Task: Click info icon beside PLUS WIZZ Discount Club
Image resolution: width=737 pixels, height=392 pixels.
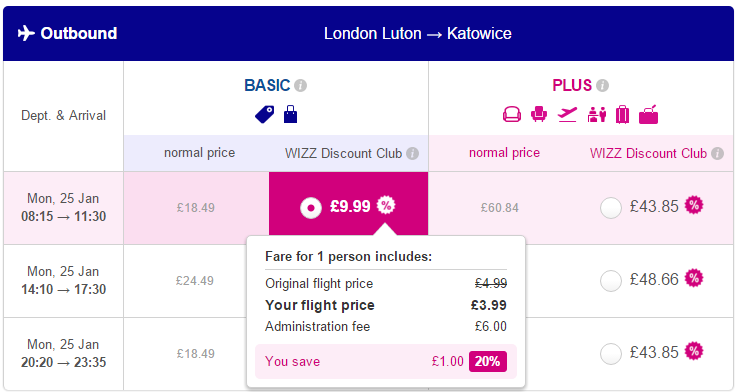Action: [717, 154]
